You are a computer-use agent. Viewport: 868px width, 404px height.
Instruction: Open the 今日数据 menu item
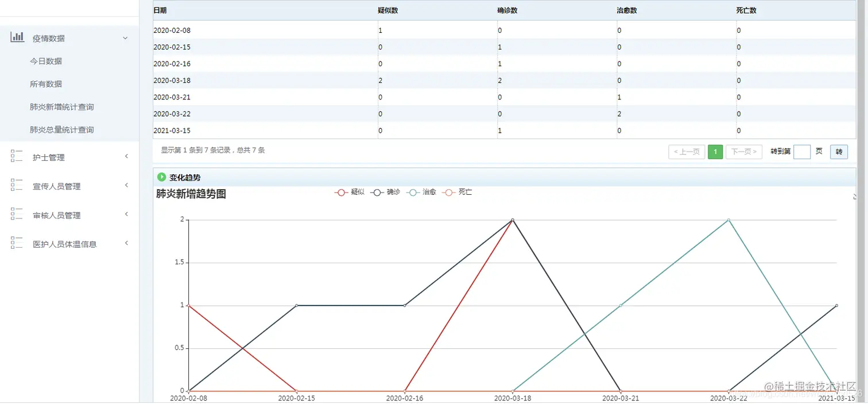pyautogui.click(x=46, y=61)
